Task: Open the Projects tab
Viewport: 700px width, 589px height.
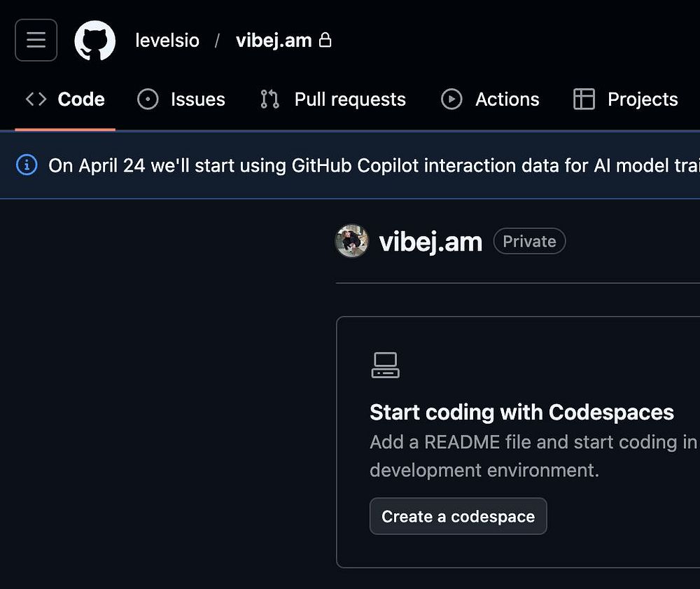Action: tap(642, 99)
